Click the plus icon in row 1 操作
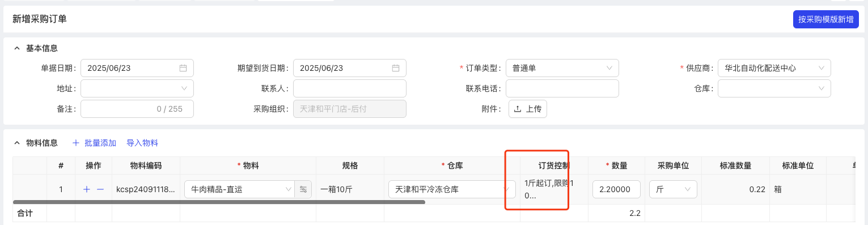Viewport: 868px width, 225px height. click(87, 189)
